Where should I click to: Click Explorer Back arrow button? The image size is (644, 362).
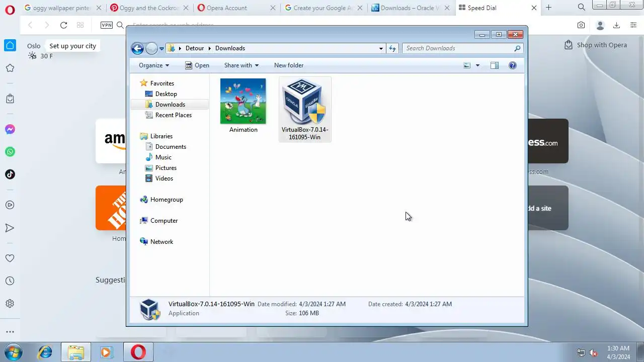137,48
